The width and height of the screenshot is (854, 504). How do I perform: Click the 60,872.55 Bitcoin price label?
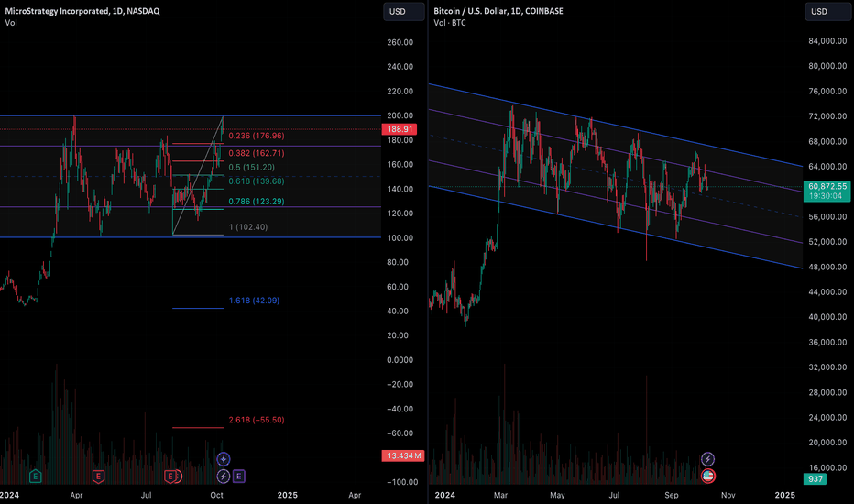[x=828, y=186]
